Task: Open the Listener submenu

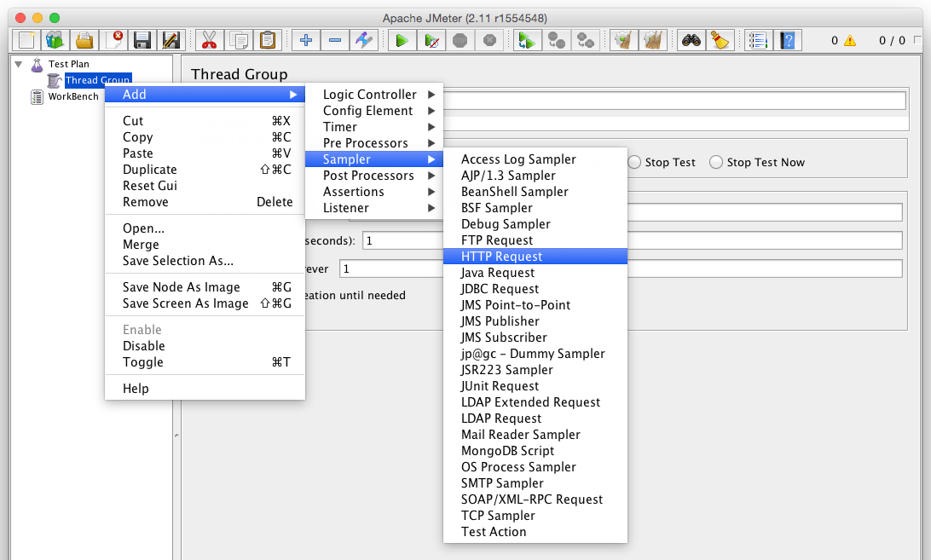Action: (345, 207)
